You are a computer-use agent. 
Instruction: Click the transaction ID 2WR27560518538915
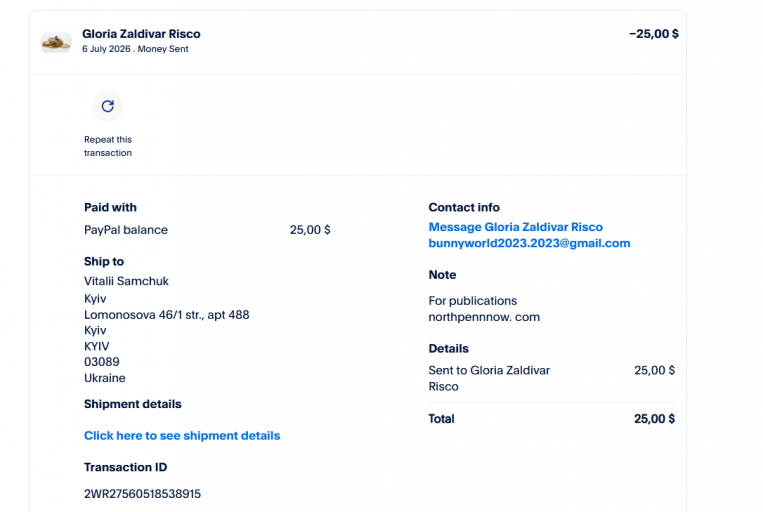(x=142, y=494)
